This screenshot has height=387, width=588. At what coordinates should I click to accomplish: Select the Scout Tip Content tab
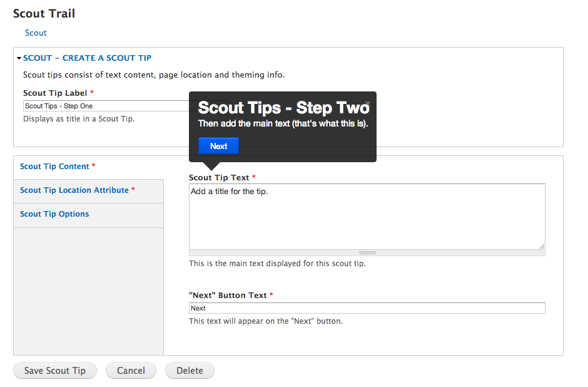pos(54,167)
